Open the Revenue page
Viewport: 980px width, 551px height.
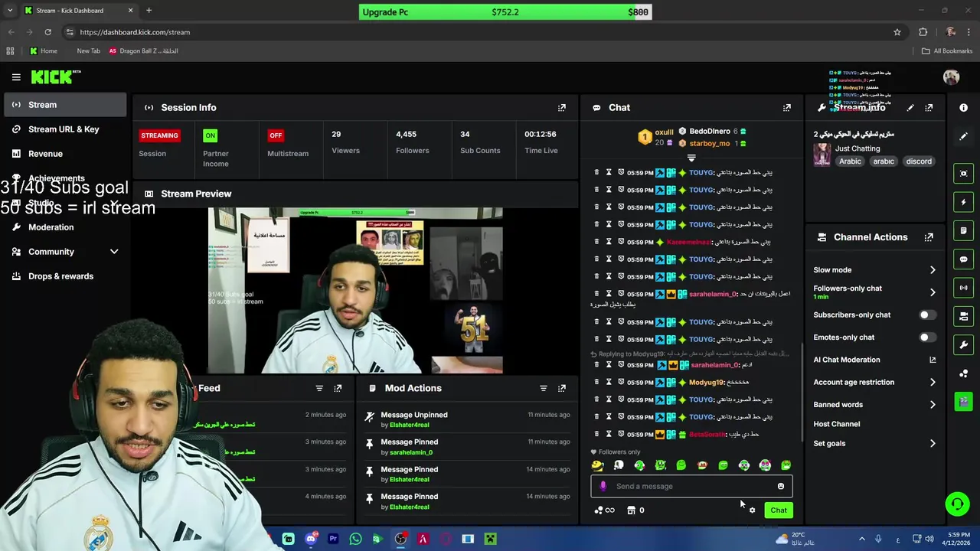64,154
